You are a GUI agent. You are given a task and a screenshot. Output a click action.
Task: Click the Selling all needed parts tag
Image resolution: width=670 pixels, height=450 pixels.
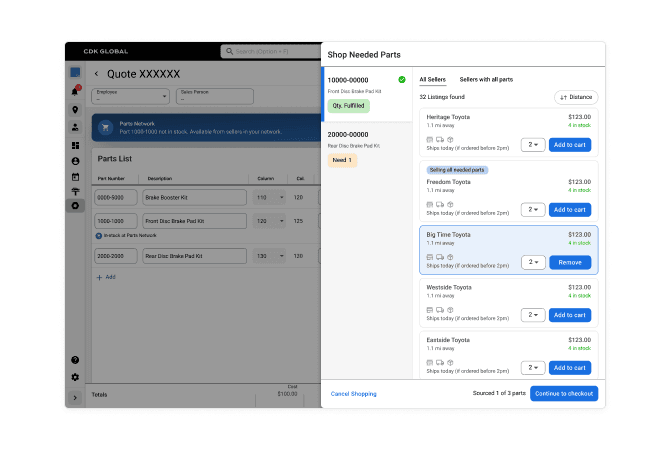(457, 170)
